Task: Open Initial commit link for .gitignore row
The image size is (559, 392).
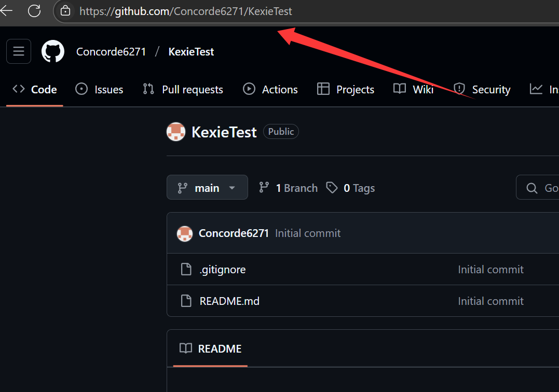Action: click(490, 270)
